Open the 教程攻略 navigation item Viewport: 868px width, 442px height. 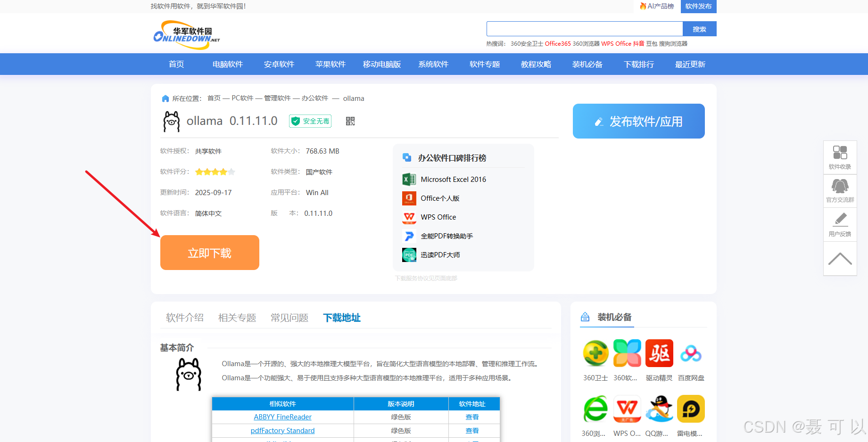(x=536, y=64)
